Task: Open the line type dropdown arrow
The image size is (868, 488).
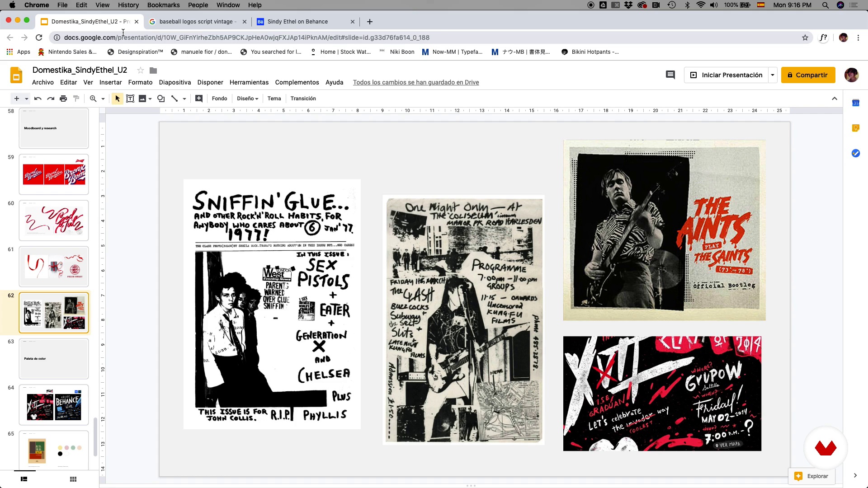Action: tap(184, 99)
